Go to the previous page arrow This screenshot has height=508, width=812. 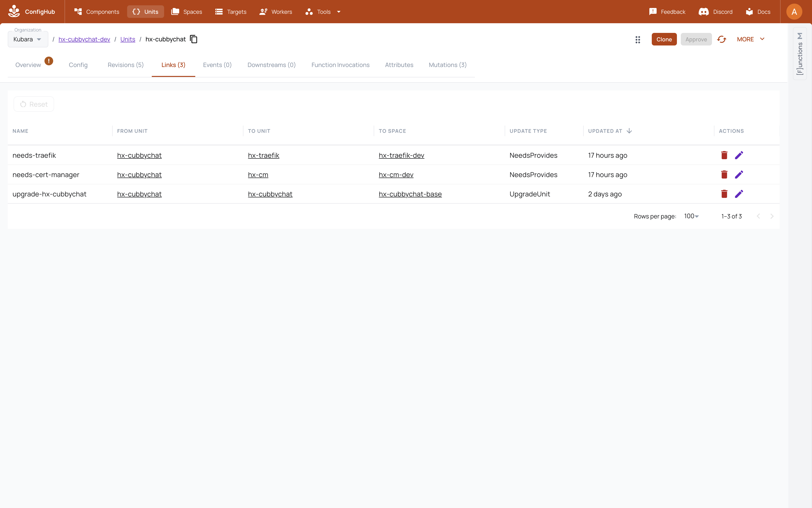pyautogui.click(x=758, y=216)
